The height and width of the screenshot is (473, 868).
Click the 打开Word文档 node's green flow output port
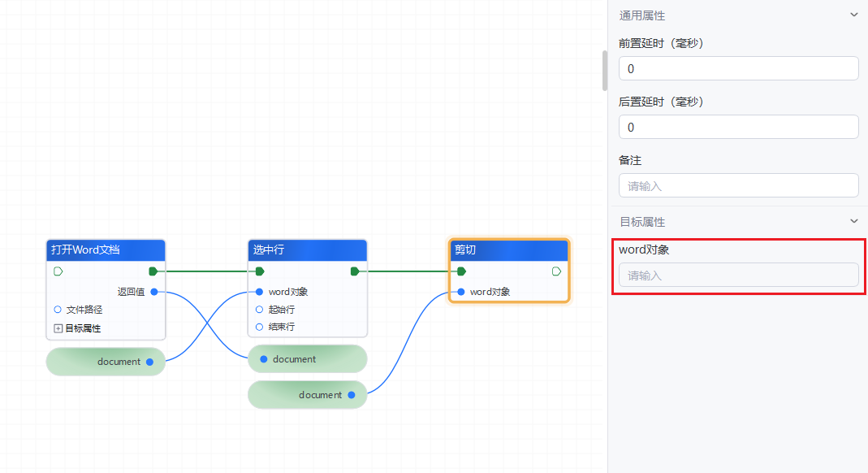tap(153, 271)
